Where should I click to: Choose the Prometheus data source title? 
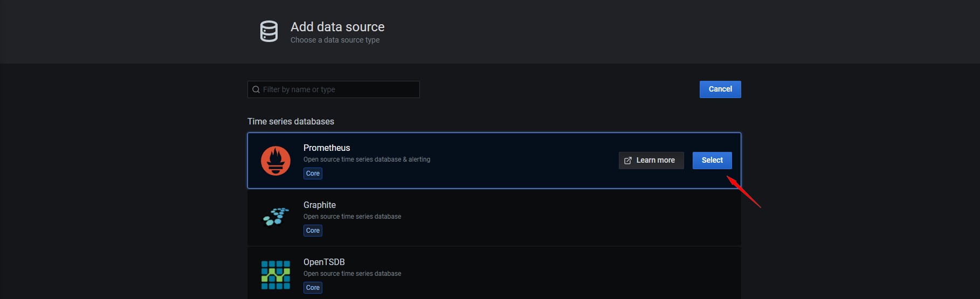tap(327, 148)
